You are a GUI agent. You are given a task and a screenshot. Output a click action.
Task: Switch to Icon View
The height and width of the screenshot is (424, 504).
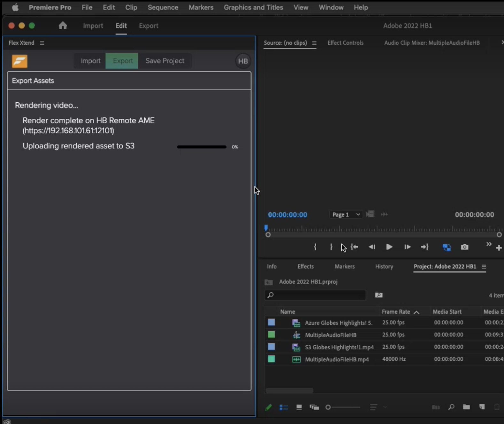coord(299,407)
